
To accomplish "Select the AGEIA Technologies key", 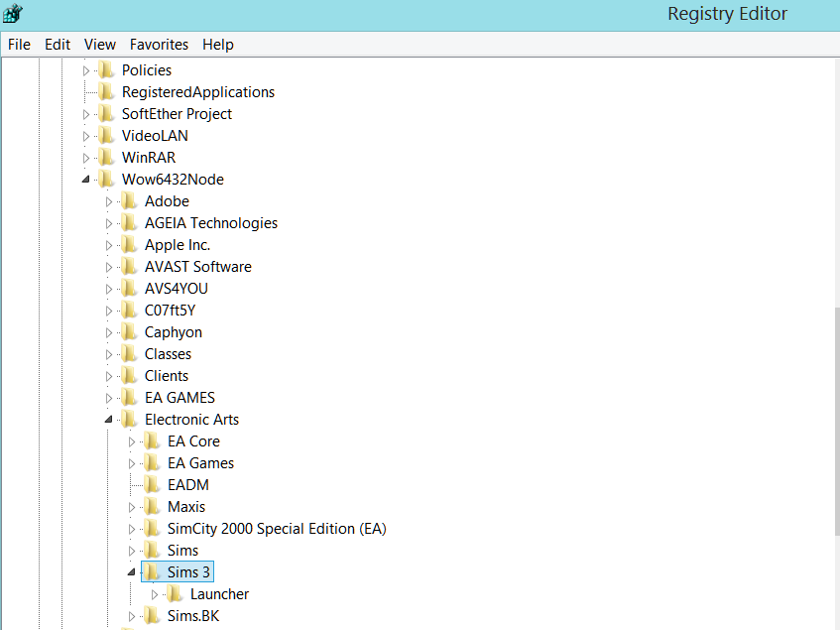I will point(210,223).
